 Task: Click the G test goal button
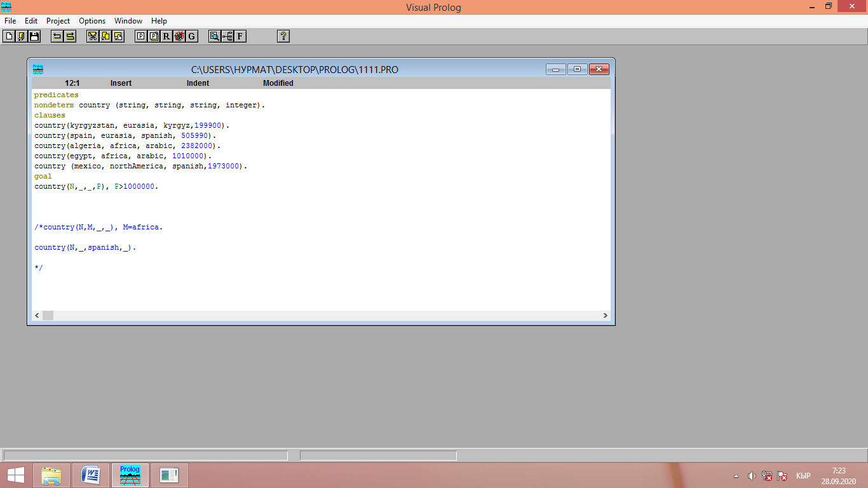coord(191,36)
